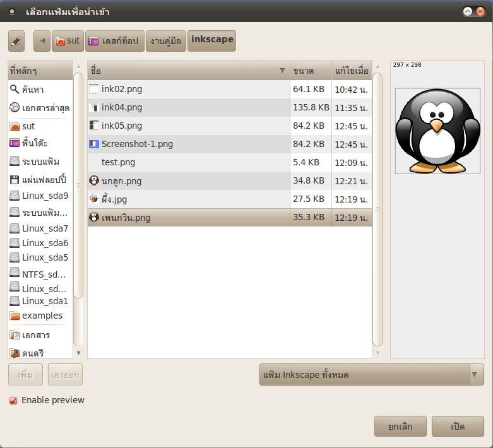Screen dimensions: 493x448
Task: Go to the งานคู่มือ path button
Action: pyautogui.click(x=165, y=41)
